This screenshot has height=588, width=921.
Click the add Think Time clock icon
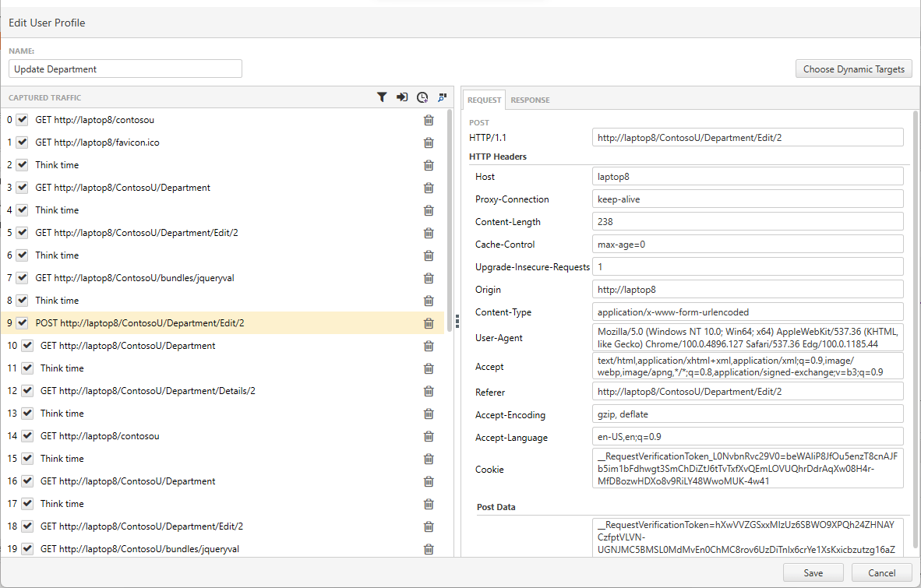pos(422,97)
